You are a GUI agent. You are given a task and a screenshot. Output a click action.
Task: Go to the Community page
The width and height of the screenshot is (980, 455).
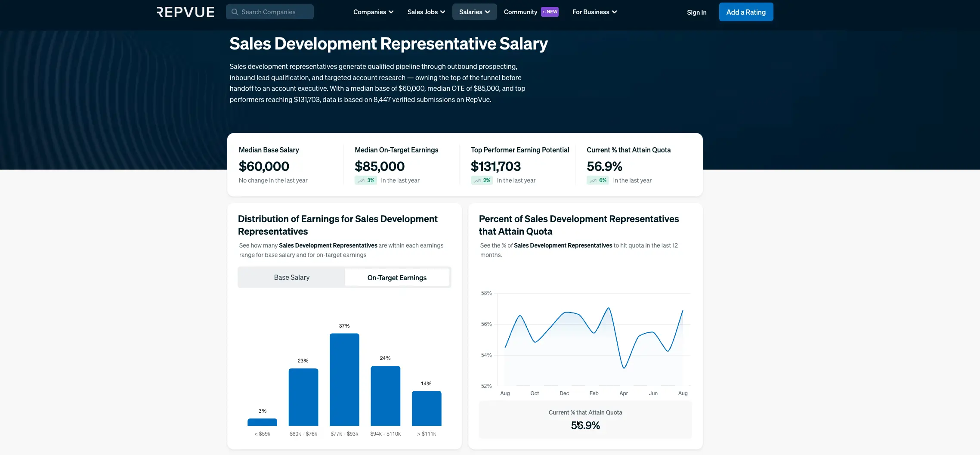pyautogui.click(x=520, y=12)
